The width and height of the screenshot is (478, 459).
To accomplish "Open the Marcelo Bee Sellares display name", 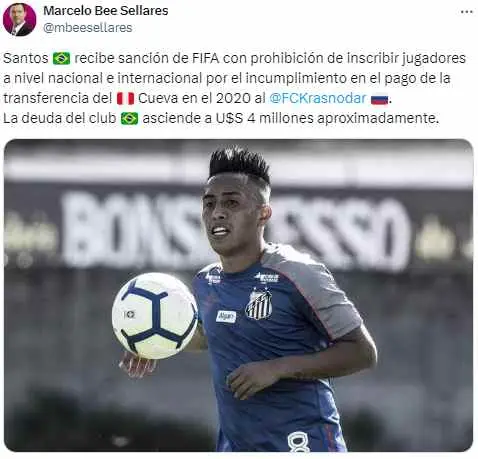I will click(106, 11).
